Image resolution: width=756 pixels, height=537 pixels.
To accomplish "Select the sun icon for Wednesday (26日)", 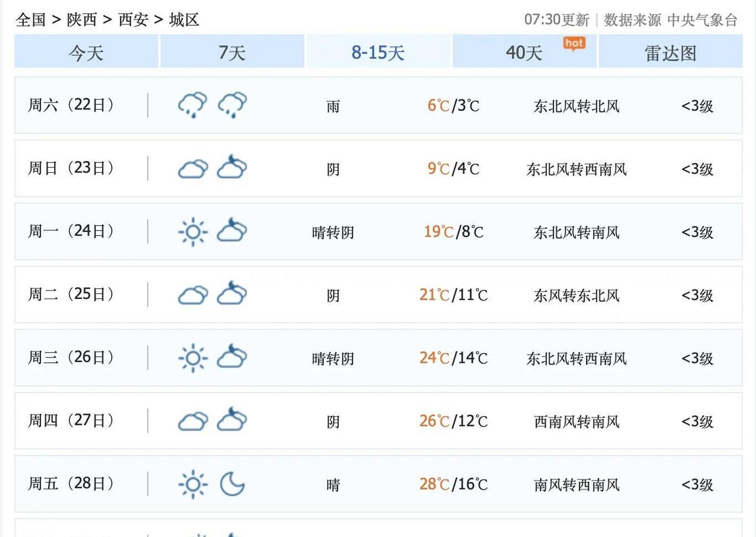I will 194,358.
